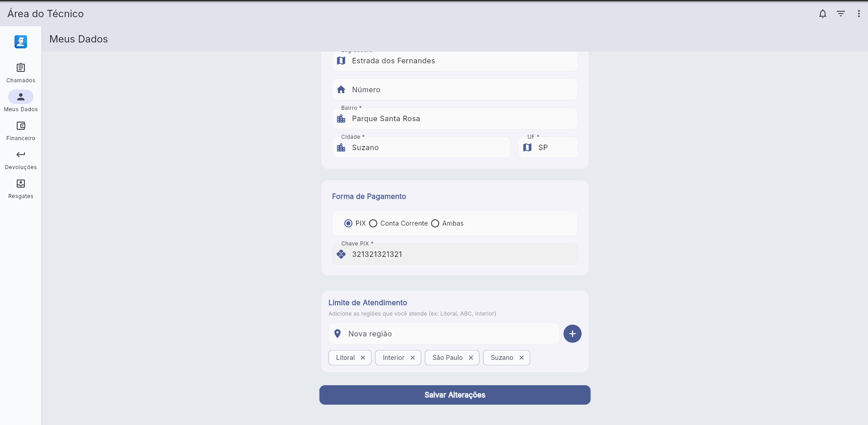Go to Chamados section
Viewport: 868px width, 425px height.
pos(21,72)
